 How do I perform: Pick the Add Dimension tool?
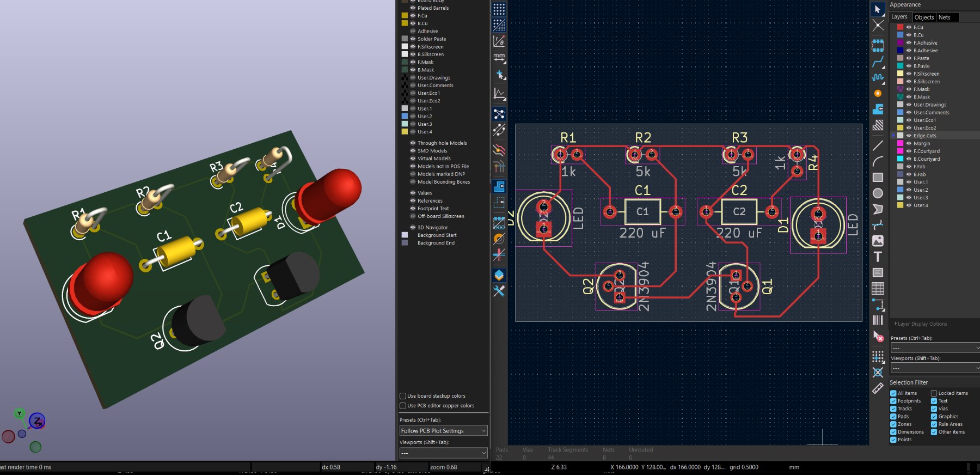[x=878, y=304]
